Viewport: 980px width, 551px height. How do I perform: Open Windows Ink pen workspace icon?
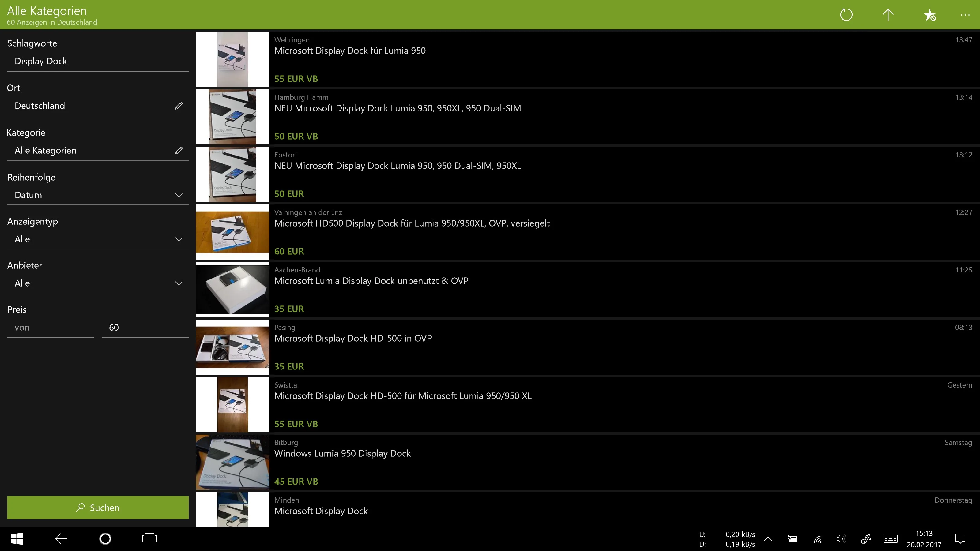pos(866,539)
